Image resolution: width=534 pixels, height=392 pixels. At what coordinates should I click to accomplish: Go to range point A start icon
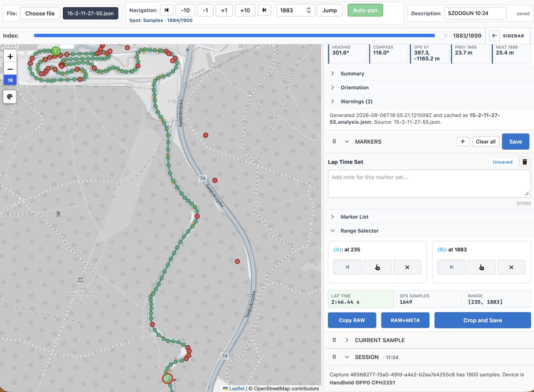click(x=348, y=267)
